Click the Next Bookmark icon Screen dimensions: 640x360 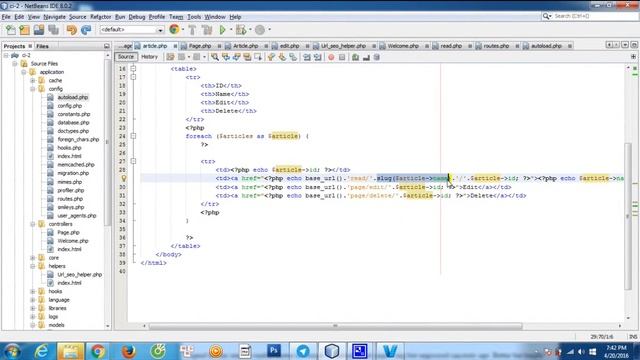tap(282, 57)
